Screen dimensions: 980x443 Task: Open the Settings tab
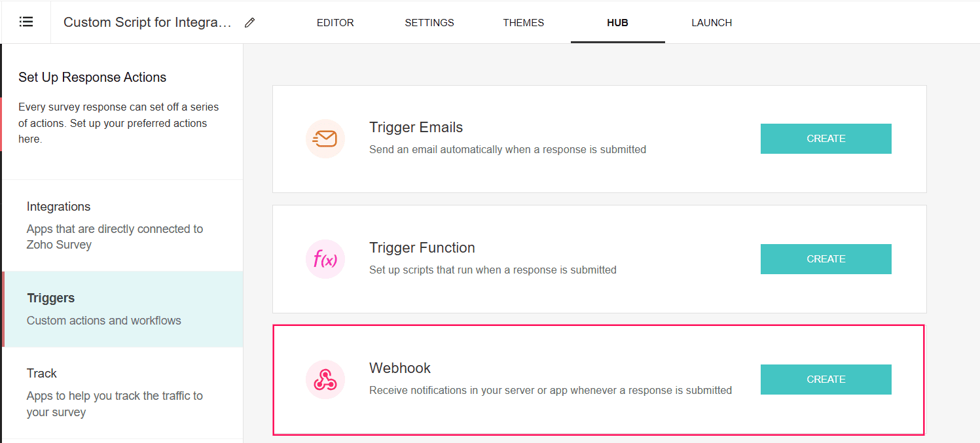pos(429,23)
